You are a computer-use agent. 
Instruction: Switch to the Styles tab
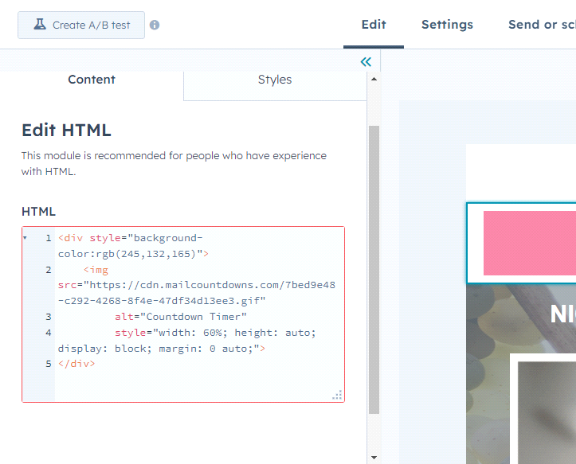point(275,80)
